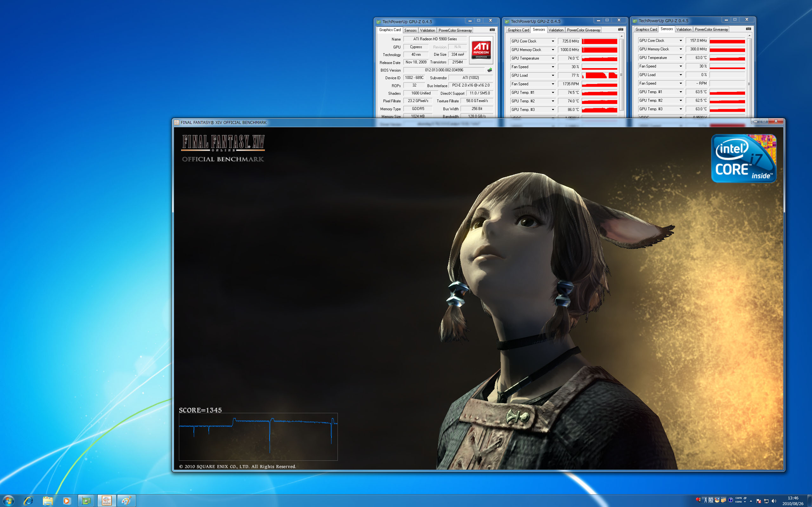Screen dimensions: 812x507
Task: Click the Windows Start orb
Action: [8, 501]
